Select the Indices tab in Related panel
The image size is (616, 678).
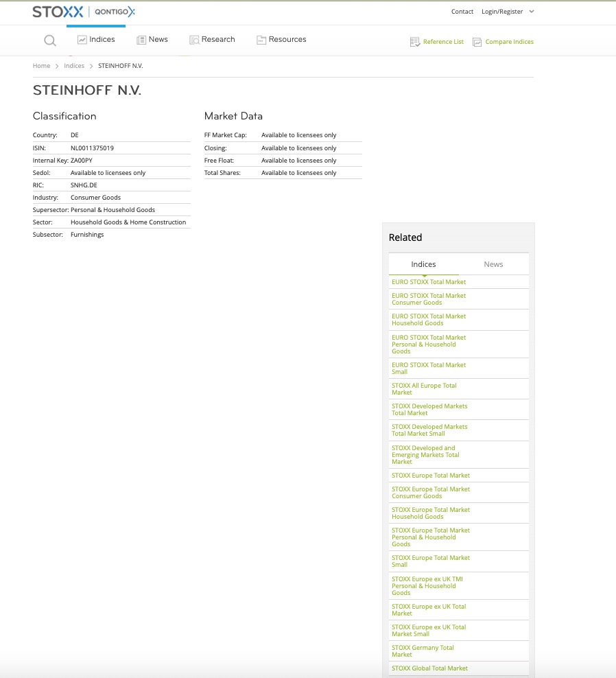tap(423, 264)
